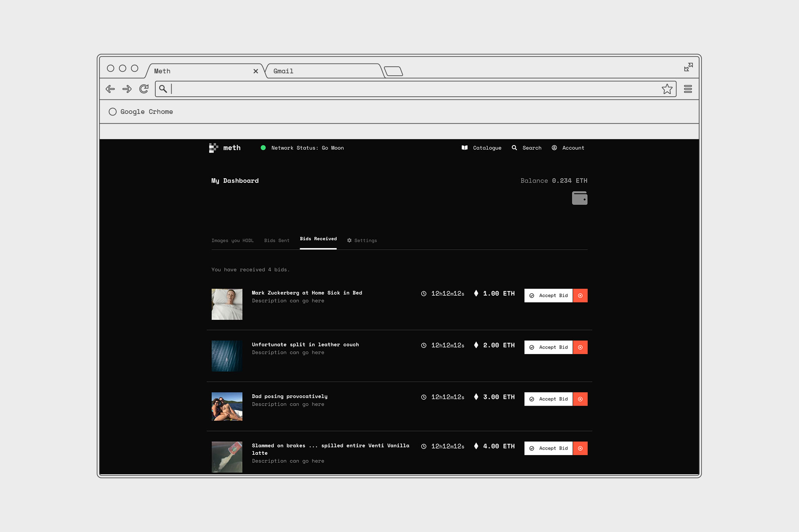Switch to Images you HODL tab
Viewport: 799px width, 532px height.
coord(233,241)
